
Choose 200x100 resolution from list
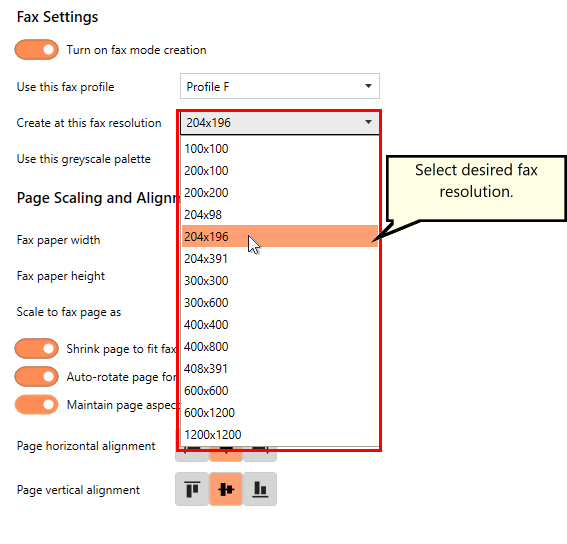click(x=280, y=171)
